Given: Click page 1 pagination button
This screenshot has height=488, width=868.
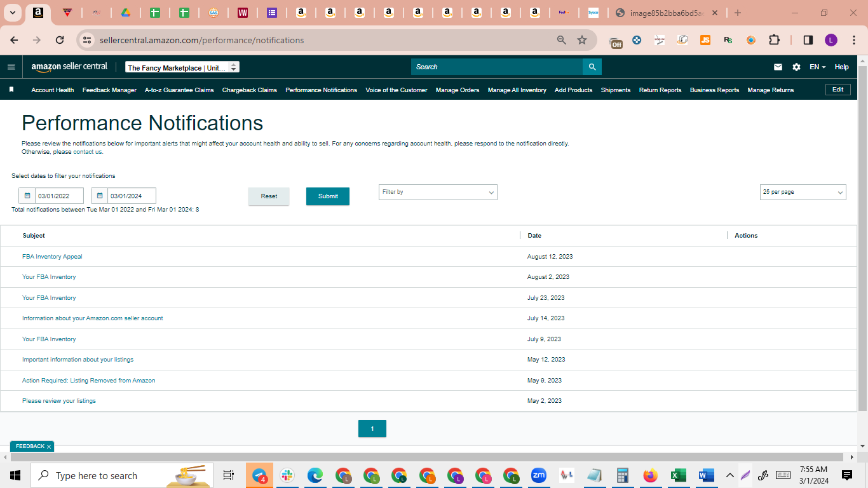Looking at the screenshot, I should coord(372,429).
